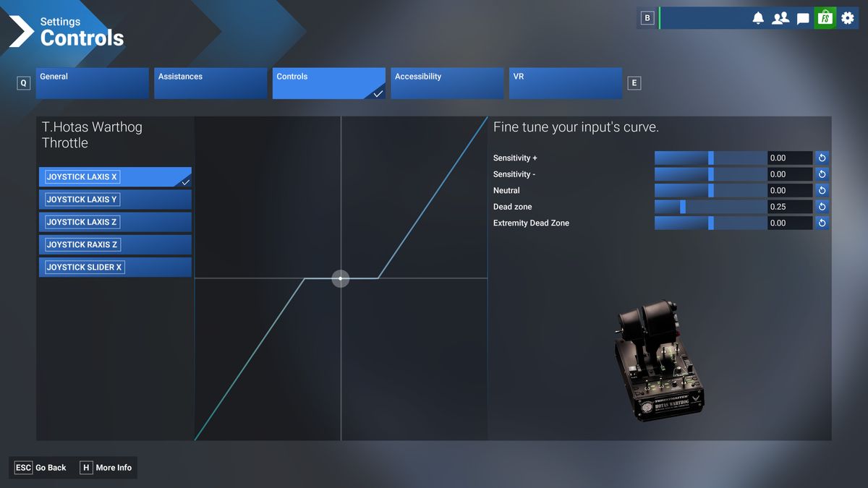Adjust the Sensitivity + slider
Screen dimensions: 868x488
click(x=710, y=158)
